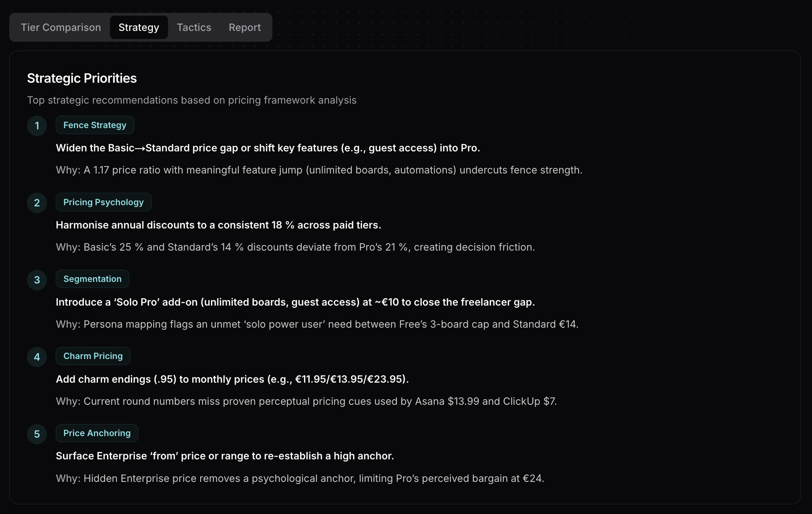Switch to the Tier Comparison tab

(x=61, y=27)
